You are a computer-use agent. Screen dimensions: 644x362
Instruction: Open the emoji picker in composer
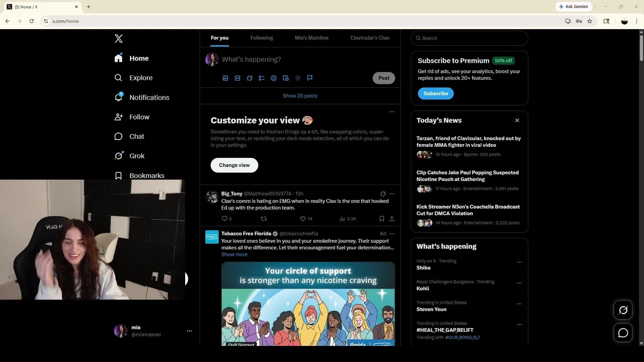point(274,78)
